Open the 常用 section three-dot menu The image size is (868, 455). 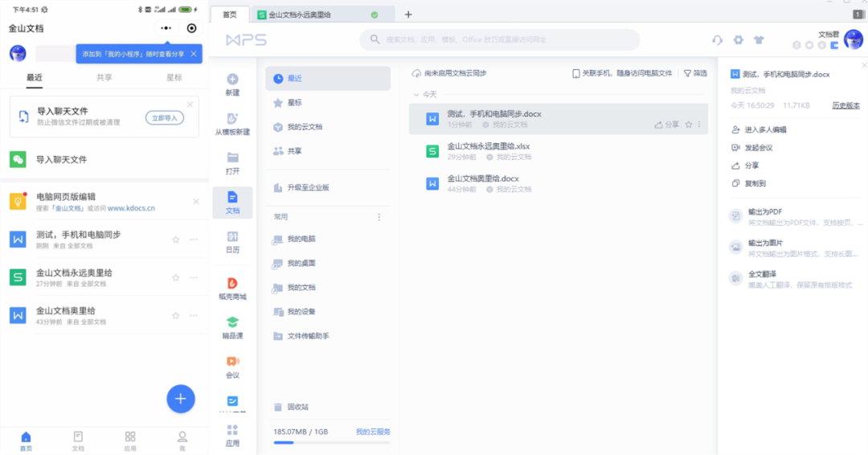pos(379,217)
